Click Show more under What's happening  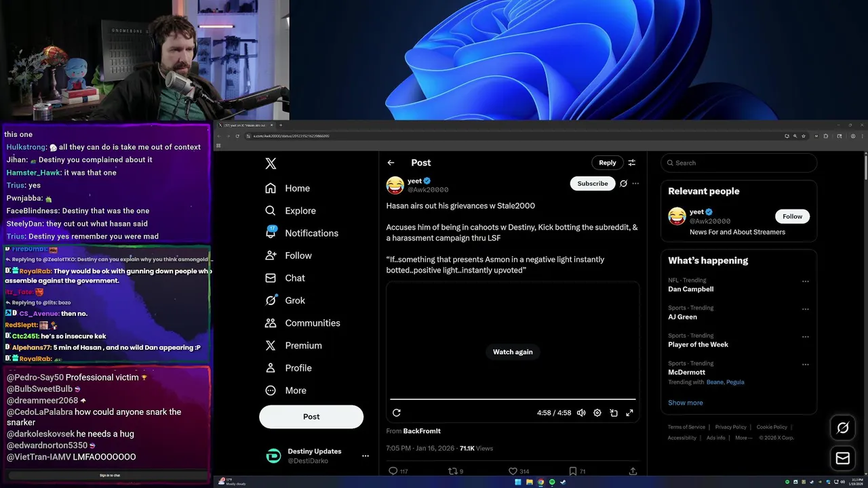[x=685, y=403]
